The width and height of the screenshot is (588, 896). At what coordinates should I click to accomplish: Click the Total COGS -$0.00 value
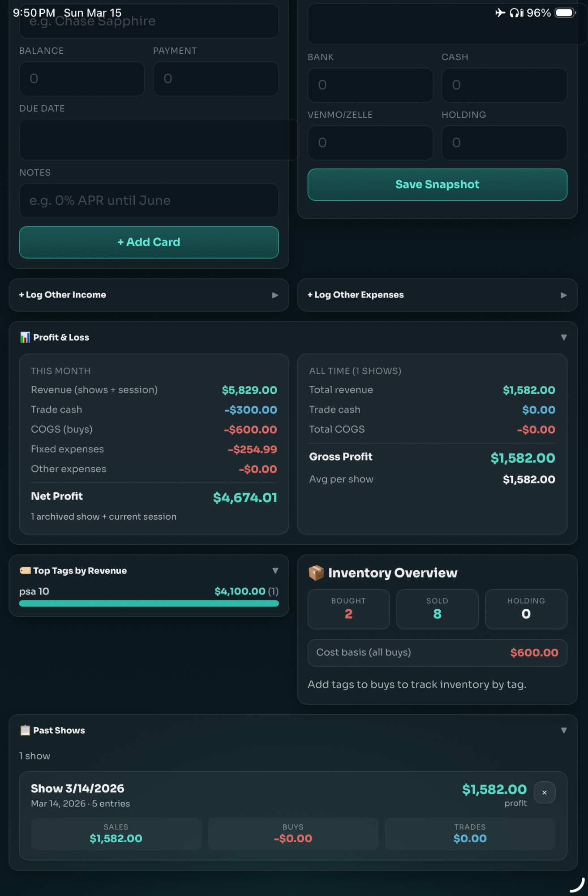click(x=536, y=430)
